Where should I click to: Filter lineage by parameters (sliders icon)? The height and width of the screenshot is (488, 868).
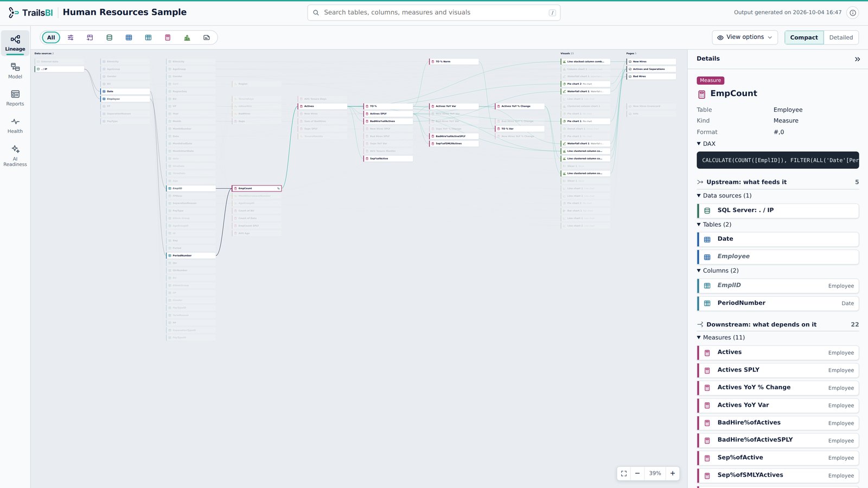tap(71, 37)
